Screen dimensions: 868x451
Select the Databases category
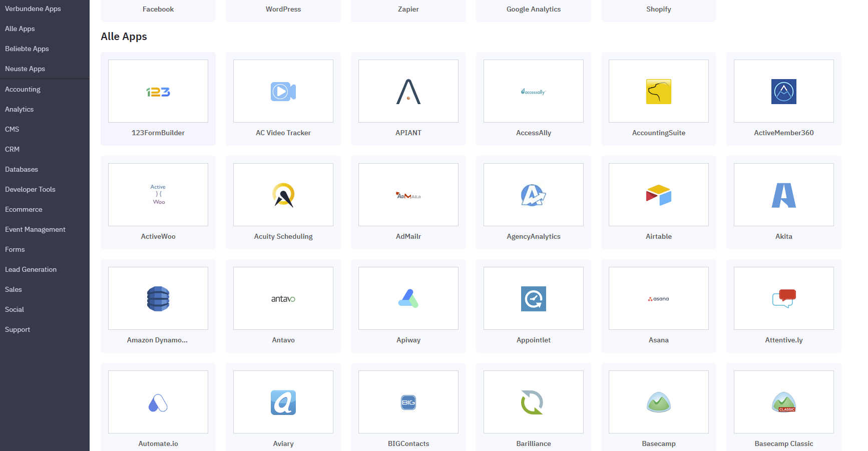(x=22, y=169)
